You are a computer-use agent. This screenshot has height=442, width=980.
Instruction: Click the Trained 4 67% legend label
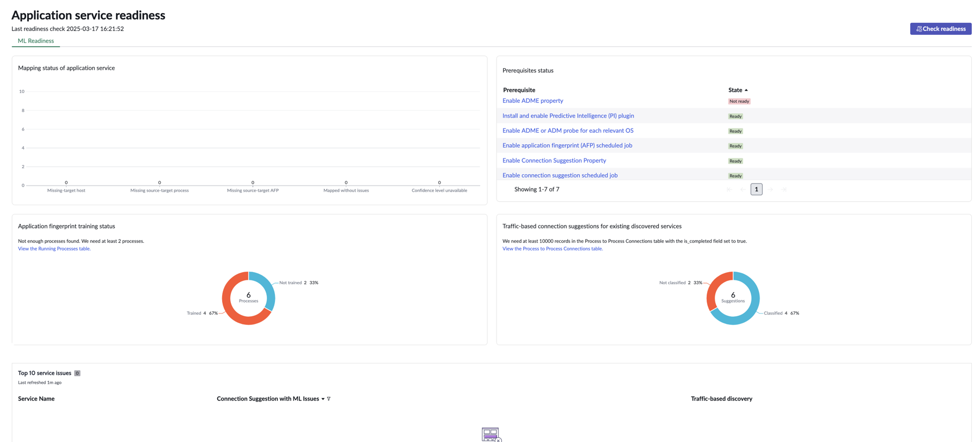click(x=202, y=314)
